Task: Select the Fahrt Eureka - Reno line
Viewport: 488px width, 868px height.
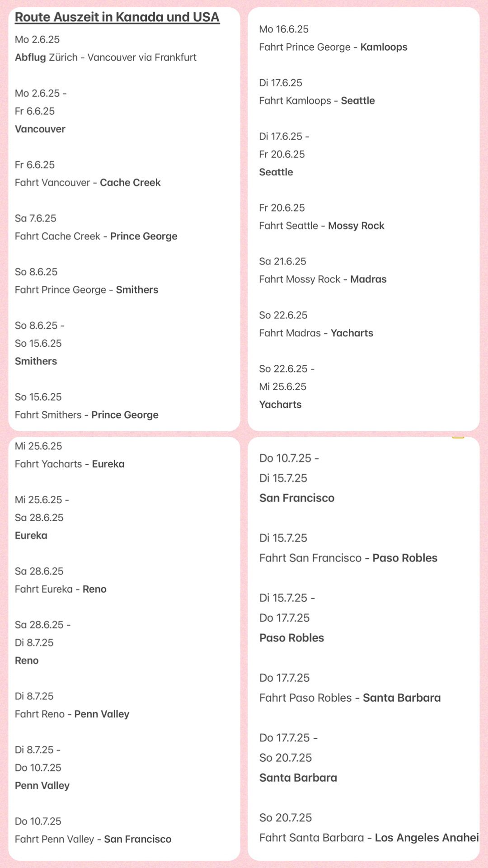Action: 61,589
